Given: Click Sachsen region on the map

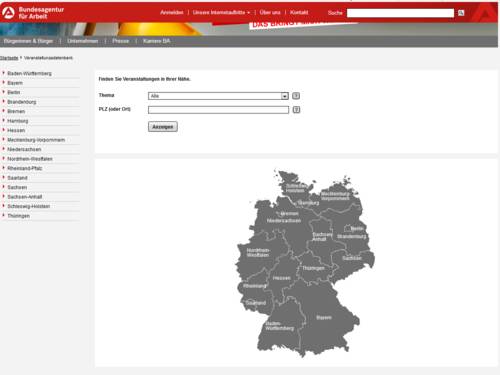Looking at the screenshot, I should click(x=352, y=258).
